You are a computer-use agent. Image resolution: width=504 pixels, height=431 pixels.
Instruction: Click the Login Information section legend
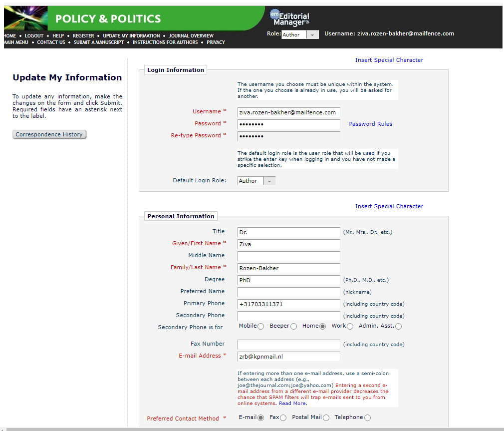[x=176, y=70]
